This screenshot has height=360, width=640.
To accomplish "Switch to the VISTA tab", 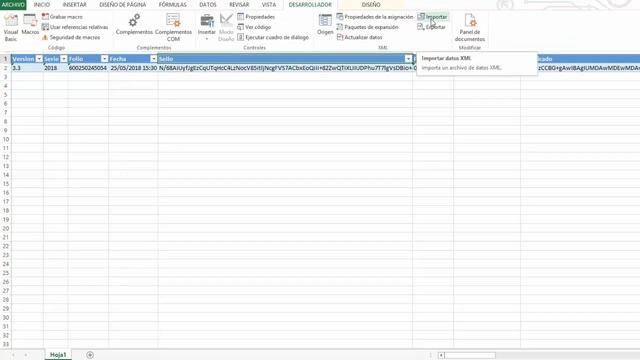I will click(269, 4).
